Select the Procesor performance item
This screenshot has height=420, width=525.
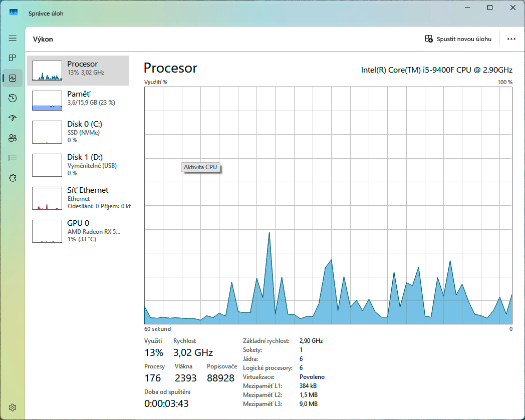(78, 71)
